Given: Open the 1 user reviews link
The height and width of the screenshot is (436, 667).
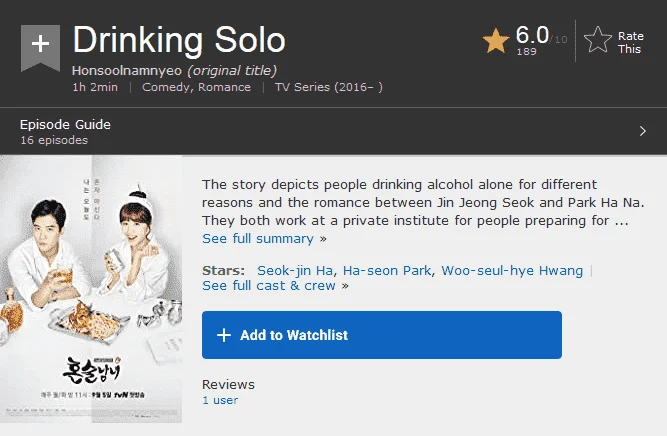Looking at the screenshot, I should coord(220,400).
